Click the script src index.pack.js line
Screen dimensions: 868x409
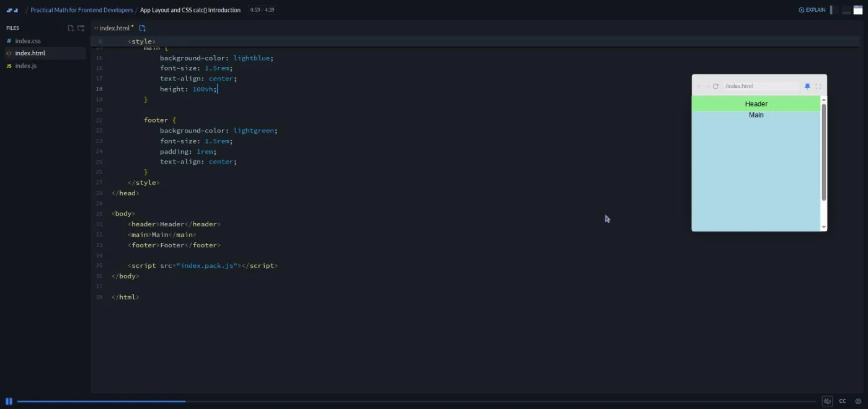203,266
